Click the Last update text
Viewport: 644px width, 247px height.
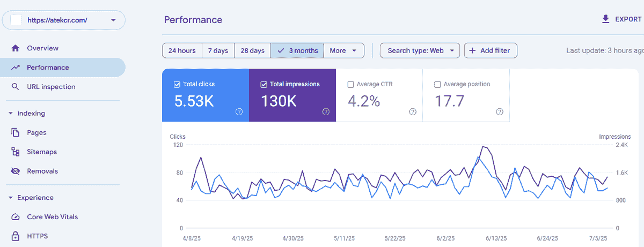coord(605,51)
